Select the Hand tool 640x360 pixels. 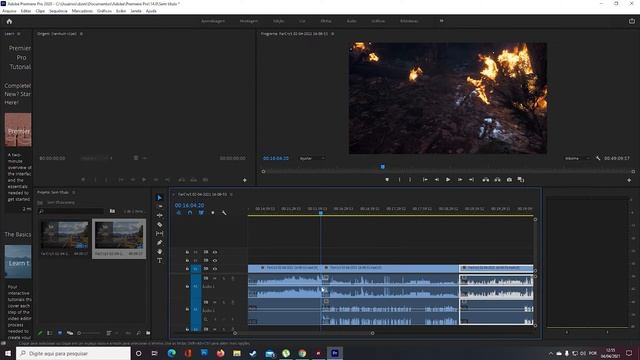click(x=159, y=251)
